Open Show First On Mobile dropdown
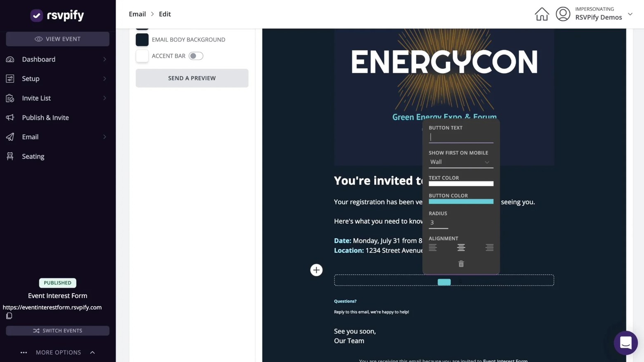Viewport: 644px width, 362px height. (x=460, y=162)
